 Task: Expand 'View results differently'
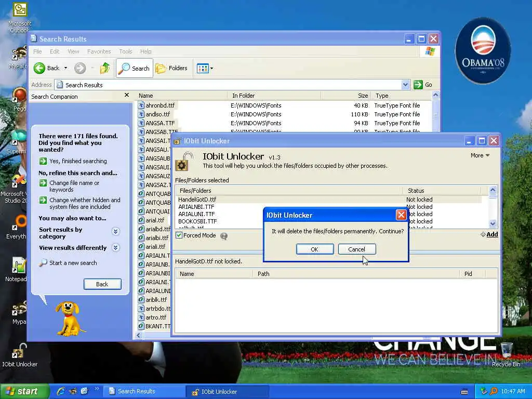(x=115, y=247)
